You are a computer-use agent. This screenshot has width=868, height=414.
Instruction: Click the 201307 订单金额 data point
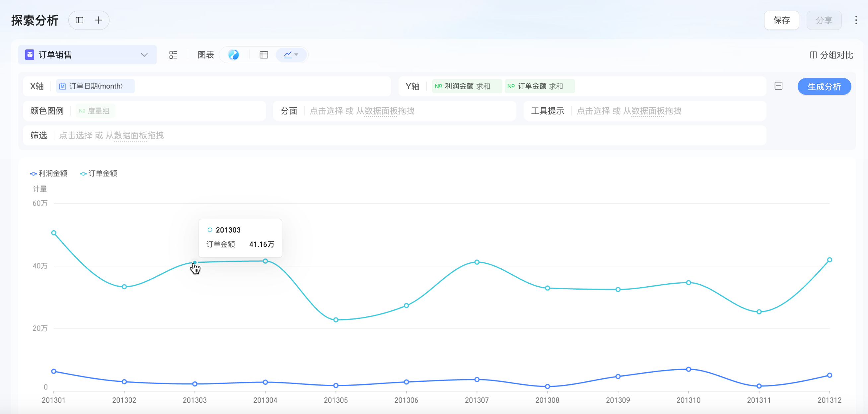[476, 262]
